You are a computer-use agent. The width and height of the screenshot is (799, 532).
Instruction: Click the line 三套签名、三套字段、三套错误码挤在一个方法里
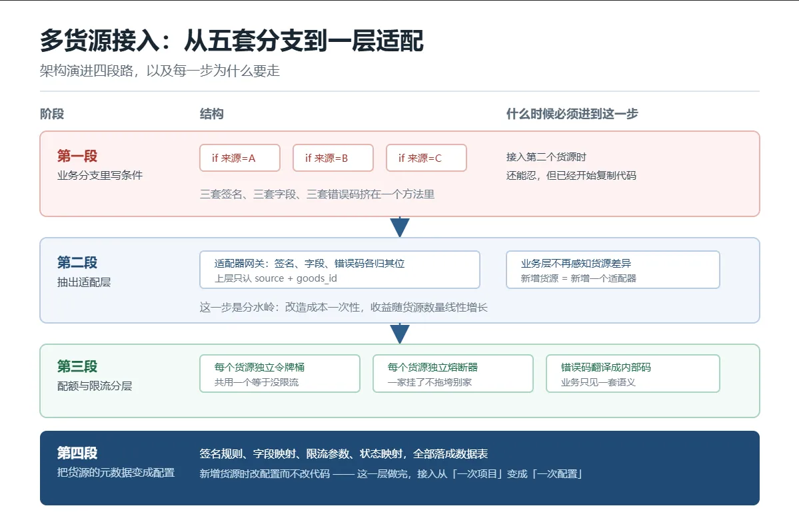click(317, 194)
